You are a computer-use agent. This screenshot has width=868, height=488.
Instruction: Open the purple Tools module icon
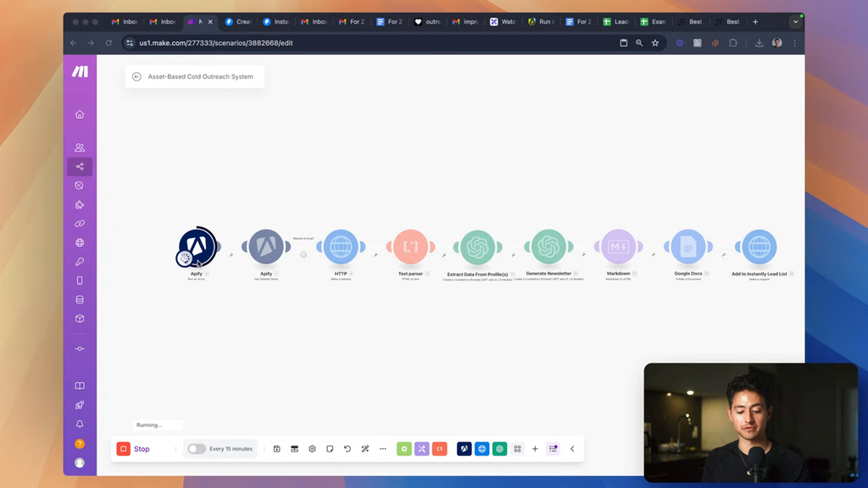click(422, 449)
